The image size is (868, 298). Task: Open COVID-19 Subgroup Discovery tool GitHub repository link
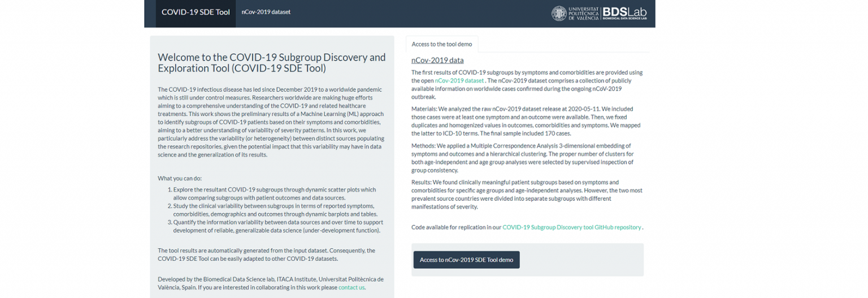pyautogui.click(x=572, y=227)
